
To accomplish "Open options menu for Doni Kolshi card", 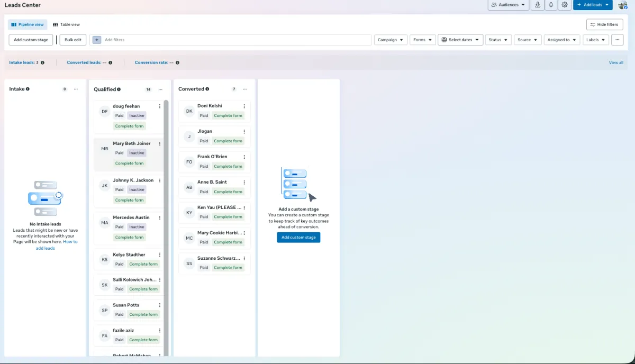I will [244, 106].
